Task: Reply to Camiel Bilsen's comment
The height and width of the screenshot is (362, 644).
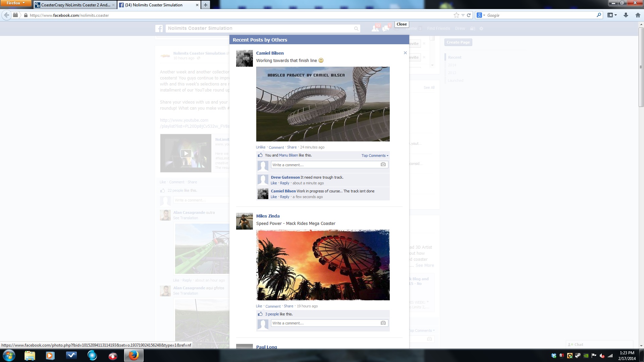Action: [284, 197]
